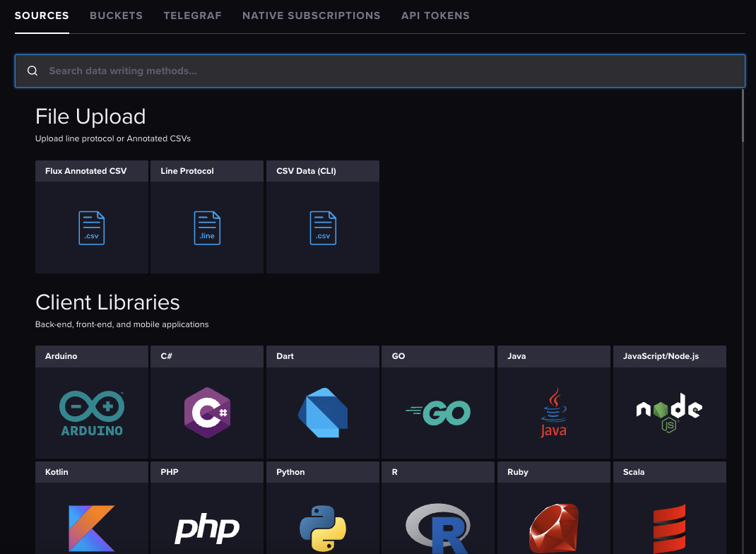Click the Scala card title

tap(634, 472)
